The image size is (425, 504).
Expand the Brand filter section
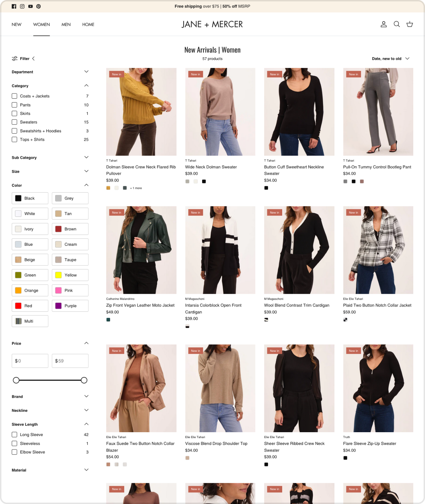click(x=50, y=397)
